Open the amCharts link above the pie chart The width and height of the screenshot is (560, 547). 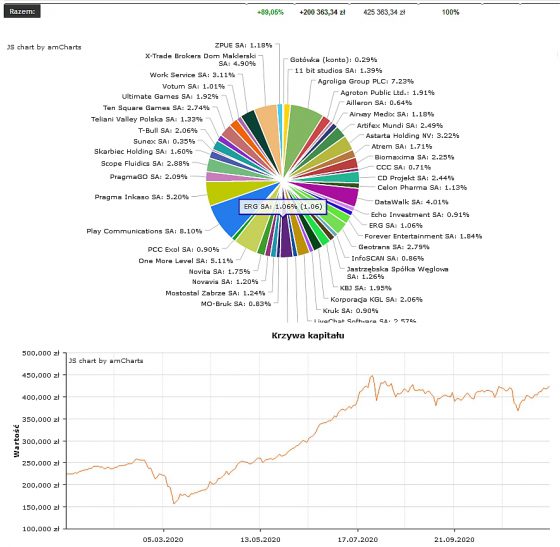coord(44,47)
